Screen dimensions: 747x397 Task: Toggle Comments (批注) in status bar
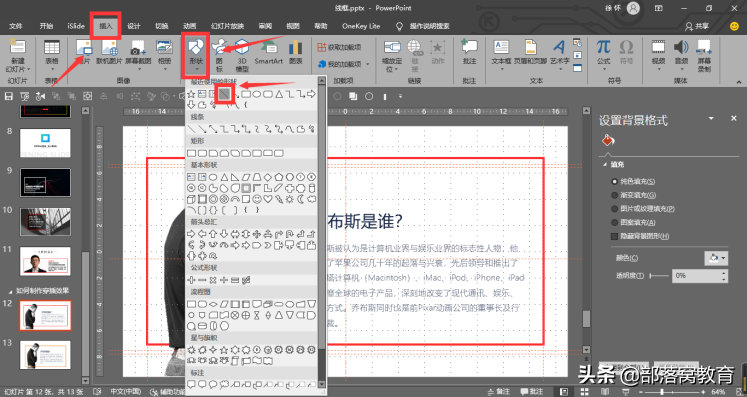pos(532,392)
